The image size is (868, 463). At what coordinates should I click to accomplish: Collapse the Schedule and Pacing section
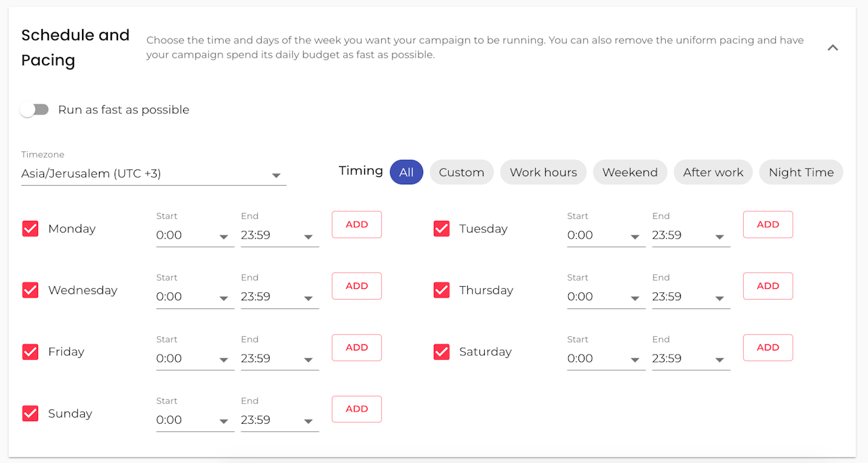pos(833,47)
